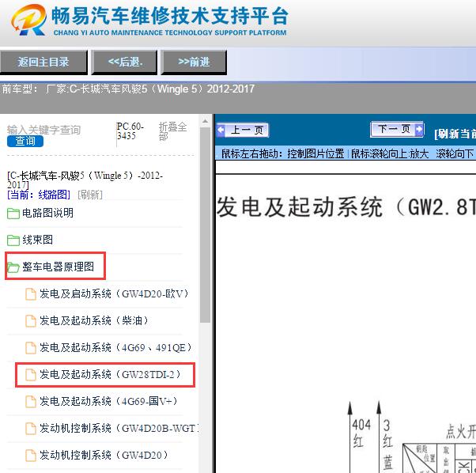Click the PC.60-3435 text
This screenshot has width=476, height=473.
(130, 131)
